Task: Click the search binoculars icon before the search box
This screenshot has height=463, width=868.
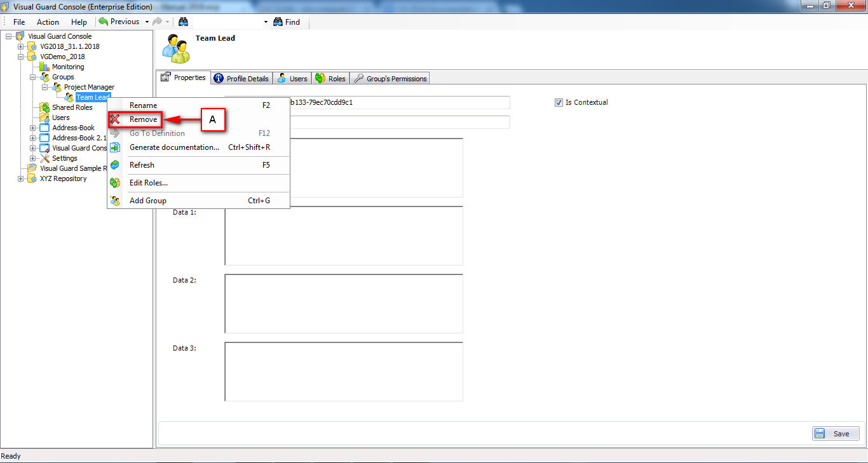Action: pyautogui.click(x=183, y=21)
